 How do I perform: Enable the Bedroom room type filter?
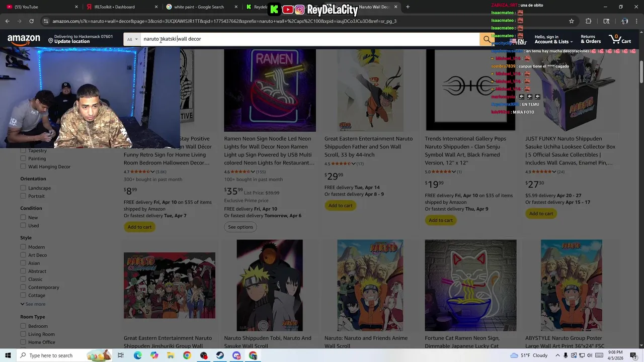(23, 326)
